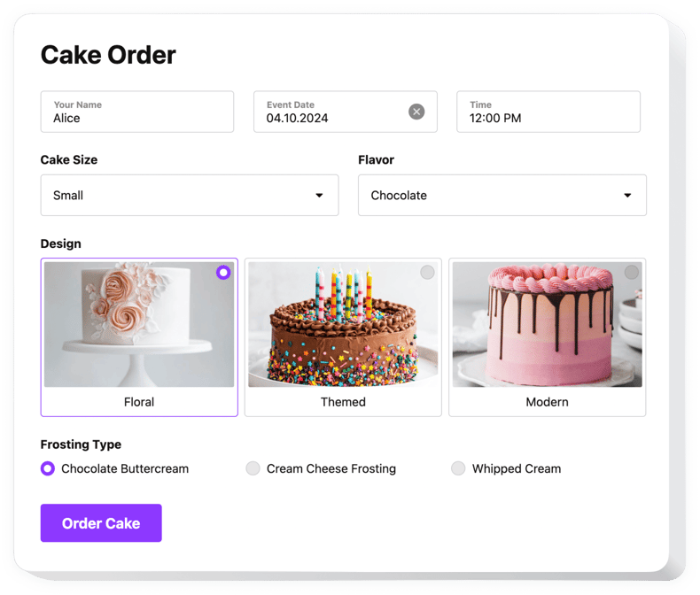The width and height of the screenshot is (700, 595).
Task: Click the Themed design label
Action: coord(343,402)
